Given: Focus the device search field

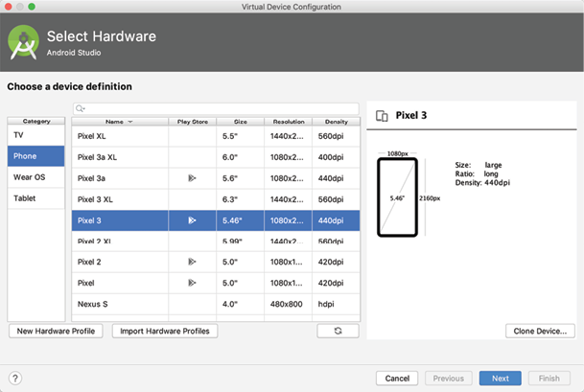Looking at the screenshot, I should coord(216,108).
